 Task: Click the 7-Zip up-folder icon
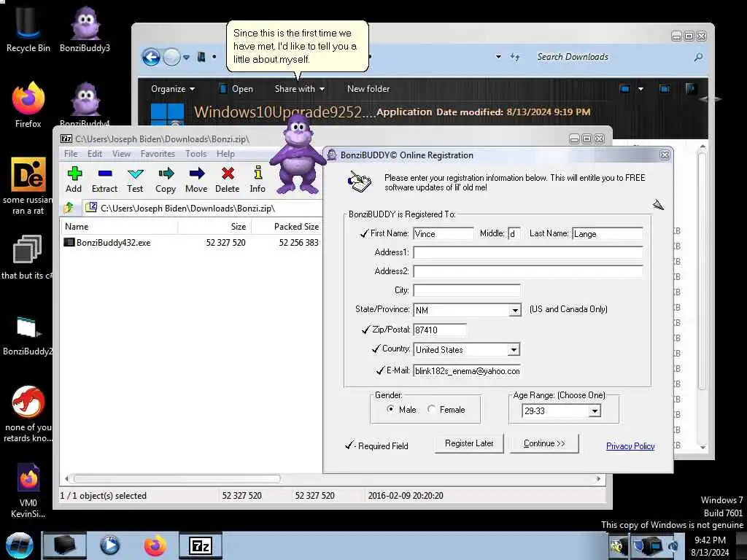point(69,208)
